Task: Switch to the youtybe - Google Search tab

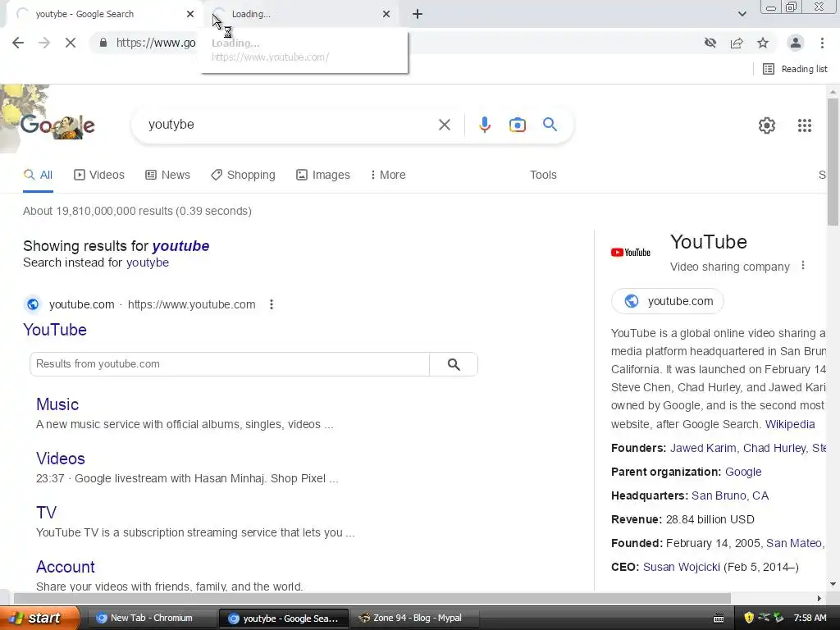Action: point(102,14)
